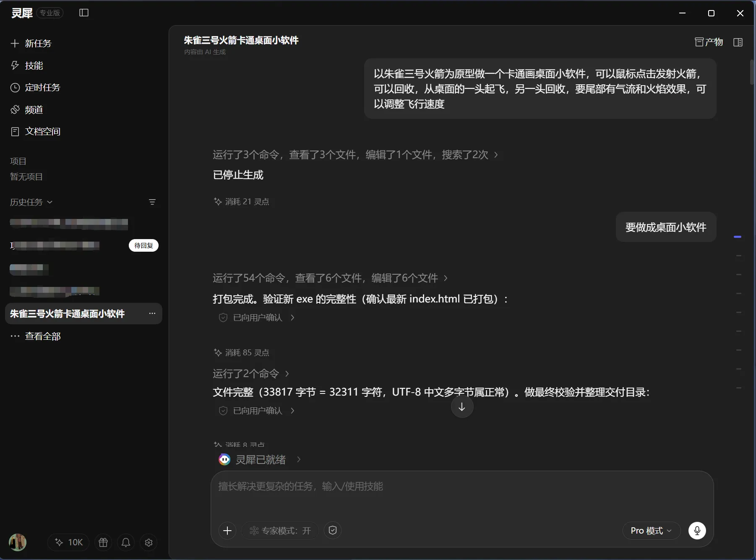Click the shield confirmation icon in input bar
Image resolution: width=756 pixels, height=560 pixels.
[333, 531]
